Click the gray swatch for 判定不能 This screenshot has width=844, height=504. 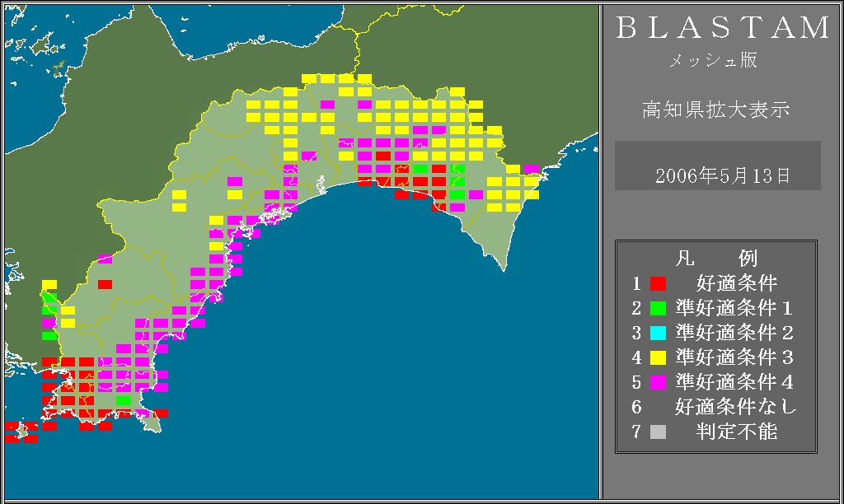click(x=658, y=432)
